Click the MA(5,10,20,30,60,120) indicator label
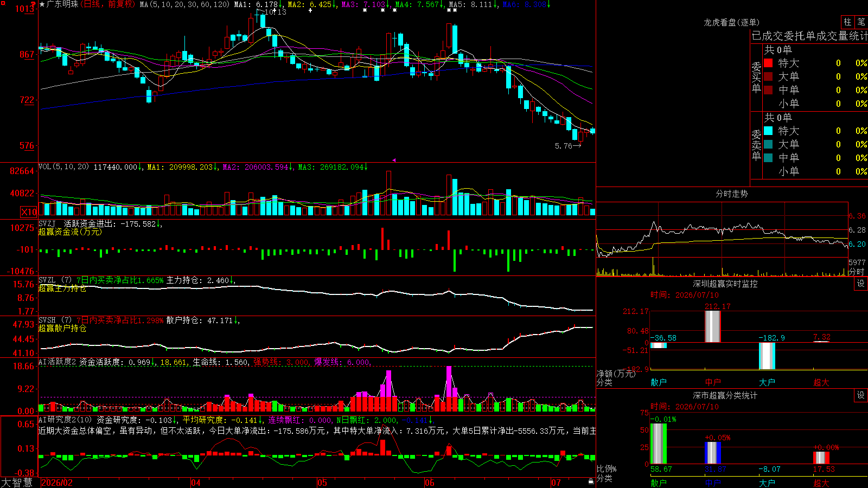The width and height of the screenshot is (868, 488). [185, 4]
